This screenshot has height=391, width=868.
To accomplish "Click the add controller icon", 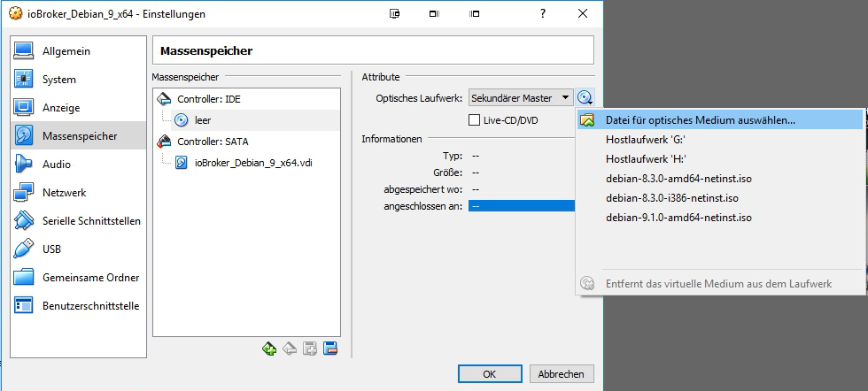I will [x=269, y=349].
